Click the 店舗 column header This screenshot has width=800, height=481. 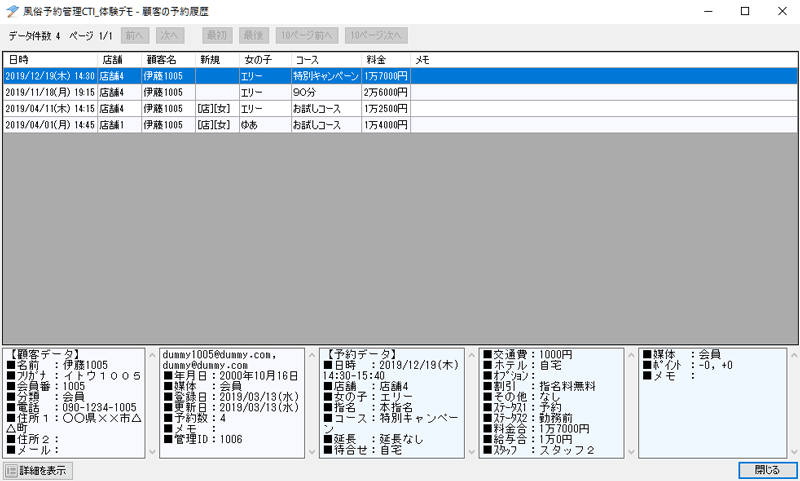coord(118,60)
